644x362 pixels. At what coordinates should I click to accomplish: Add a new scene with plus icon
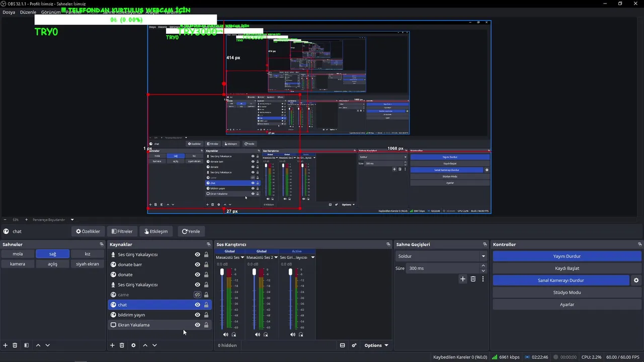click(x=6, y=345)
